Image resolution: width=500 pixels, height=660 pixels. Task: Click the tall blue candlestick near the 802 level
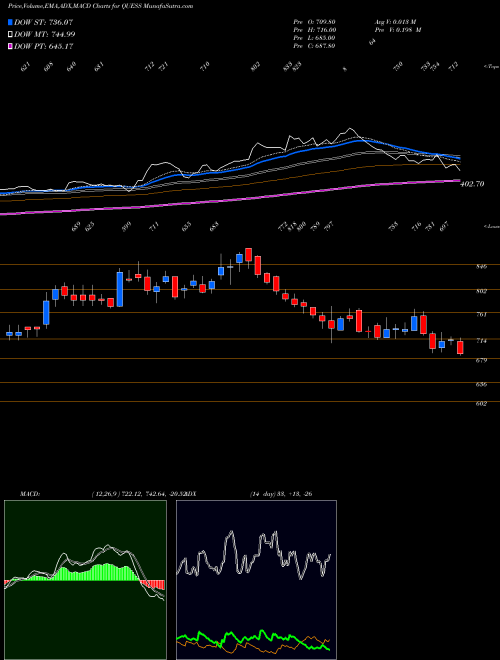120,289
